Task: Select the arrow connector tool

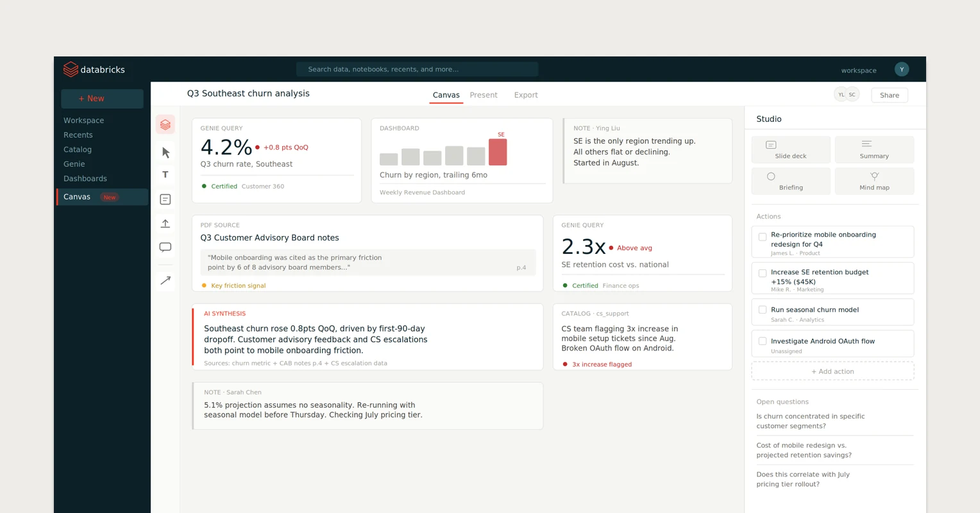Action: (165, 280)
